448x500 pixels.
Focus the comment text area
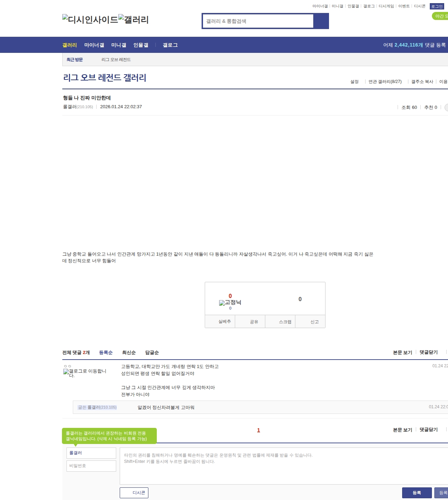284,466
